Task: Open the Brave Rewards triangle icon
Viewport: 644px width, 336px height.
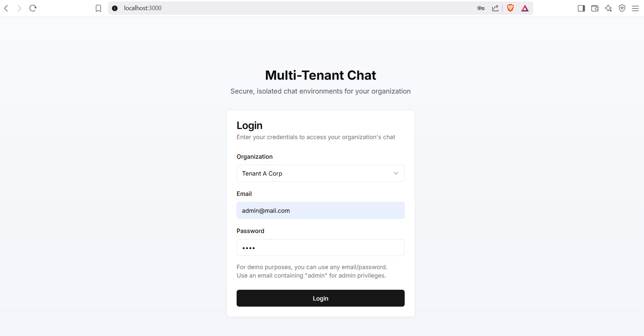Action: point(525,8)
